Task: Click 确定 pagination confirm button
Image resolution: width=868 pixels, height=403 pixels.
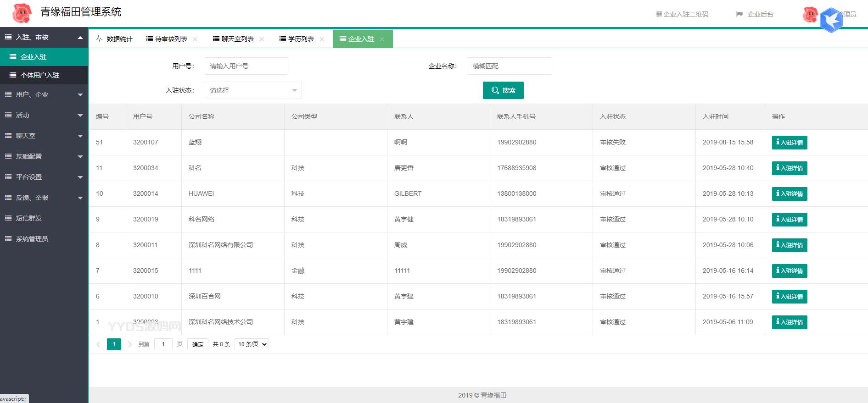Action: [x=198, y=344]
